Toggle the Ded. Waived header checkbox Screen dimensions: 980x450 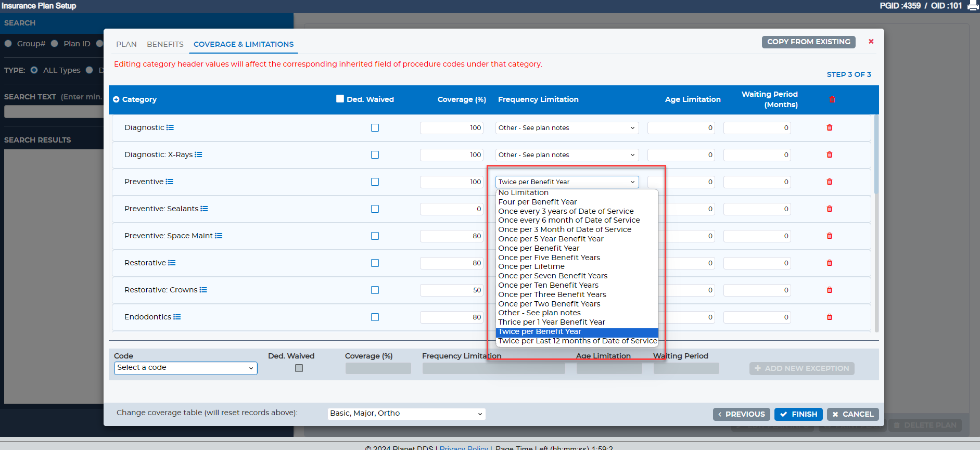(x=340, y=98)
